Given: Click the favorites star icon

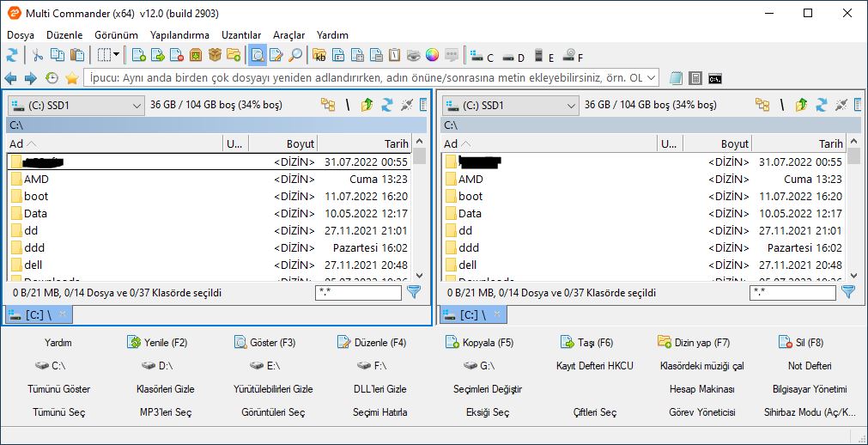Looking at the screenshot, I should coord(72,78).
